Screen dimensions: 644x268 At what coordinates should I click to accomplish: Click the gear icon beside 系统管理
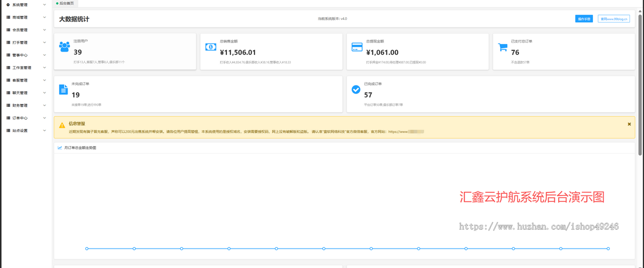click(x=8, y=5)
